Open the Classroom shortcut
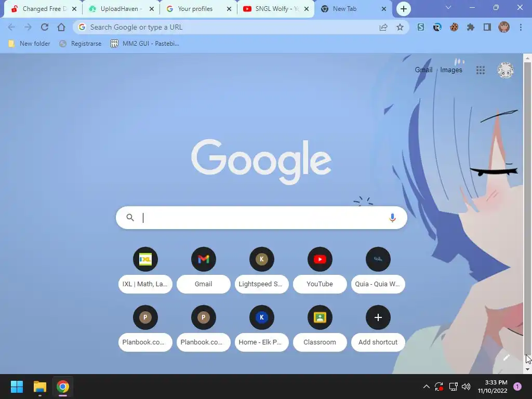This screenshot has height=399, width=532. click(320, 328)
